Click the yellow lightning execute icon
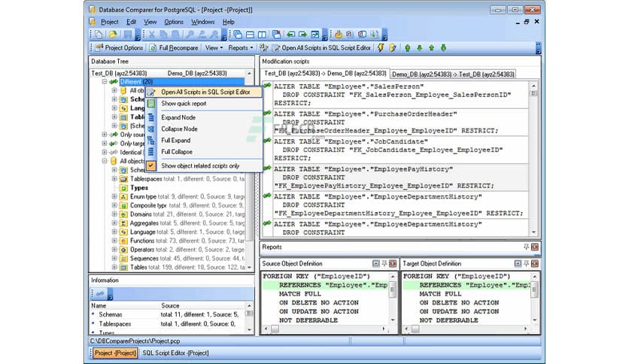 coord(380,47)
